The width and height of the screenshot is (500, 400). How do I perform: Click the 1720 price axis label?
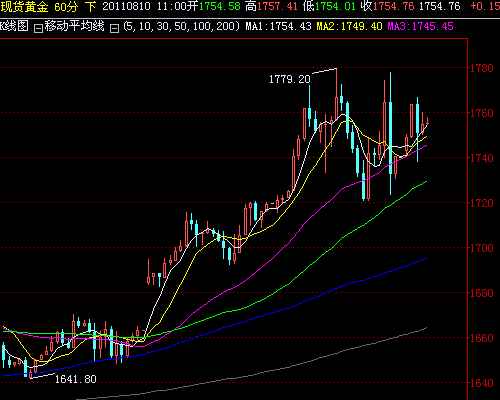pyautogui.click(x=482, y=203)
